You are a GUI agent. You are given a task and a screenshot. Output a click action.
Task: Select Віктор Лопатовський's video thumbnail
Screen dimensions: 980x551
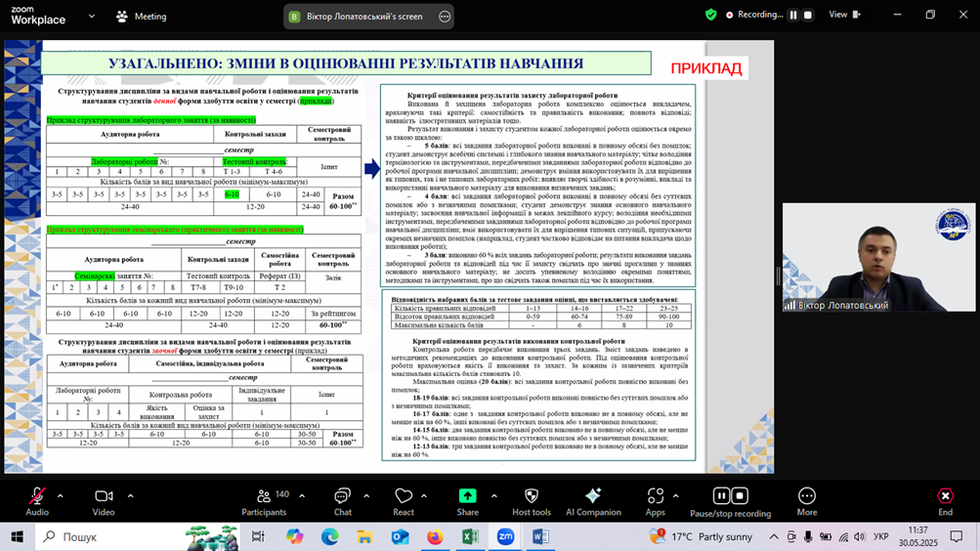tap(878, 257)
